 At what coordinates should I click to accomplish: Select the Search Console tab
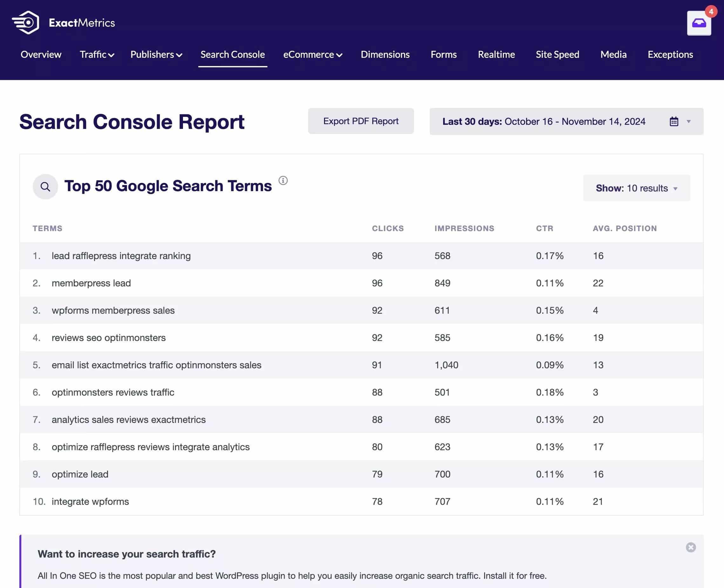233,55
